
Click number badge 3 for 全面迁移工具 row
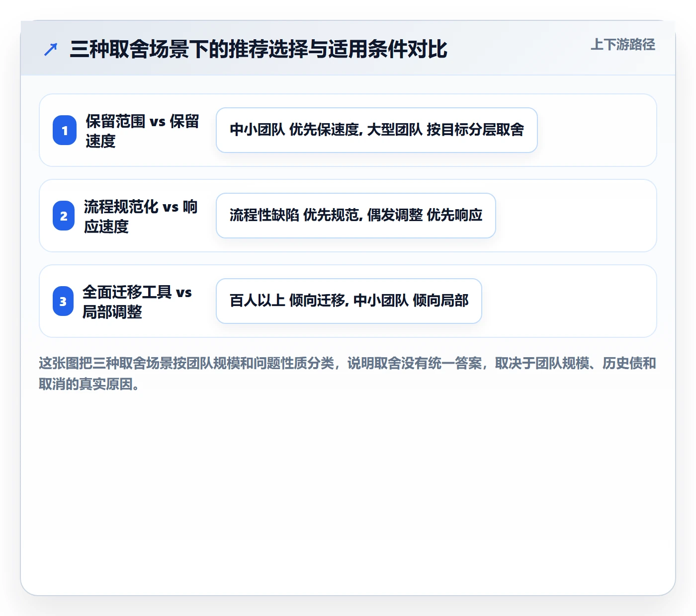63,301
